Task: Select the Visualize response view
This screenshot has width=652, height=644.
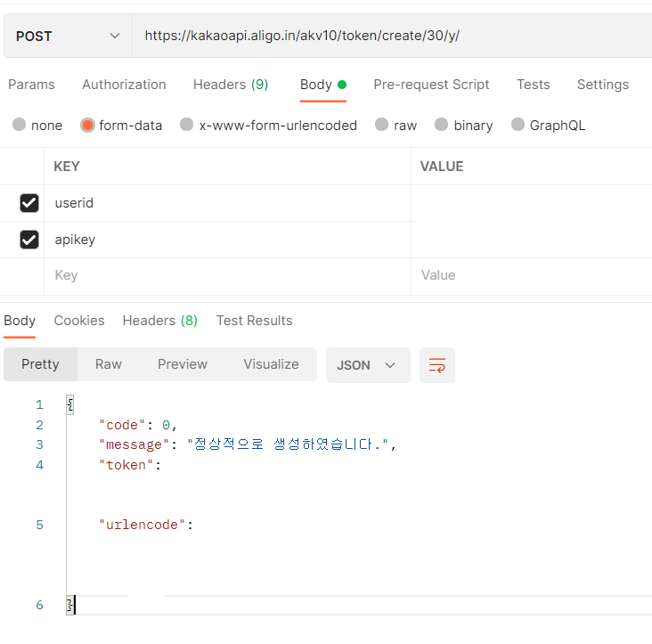Action: 271,364
